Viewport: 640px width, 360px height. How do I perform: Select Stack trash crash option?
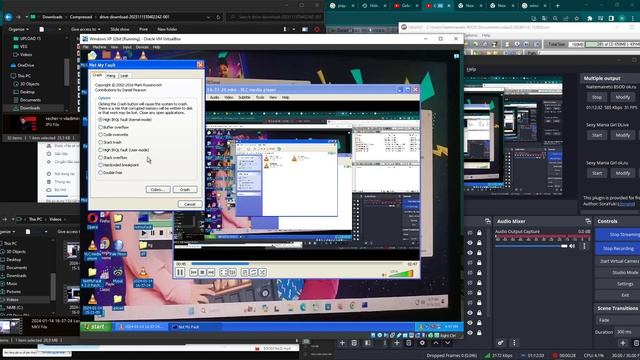coord(110,142)
